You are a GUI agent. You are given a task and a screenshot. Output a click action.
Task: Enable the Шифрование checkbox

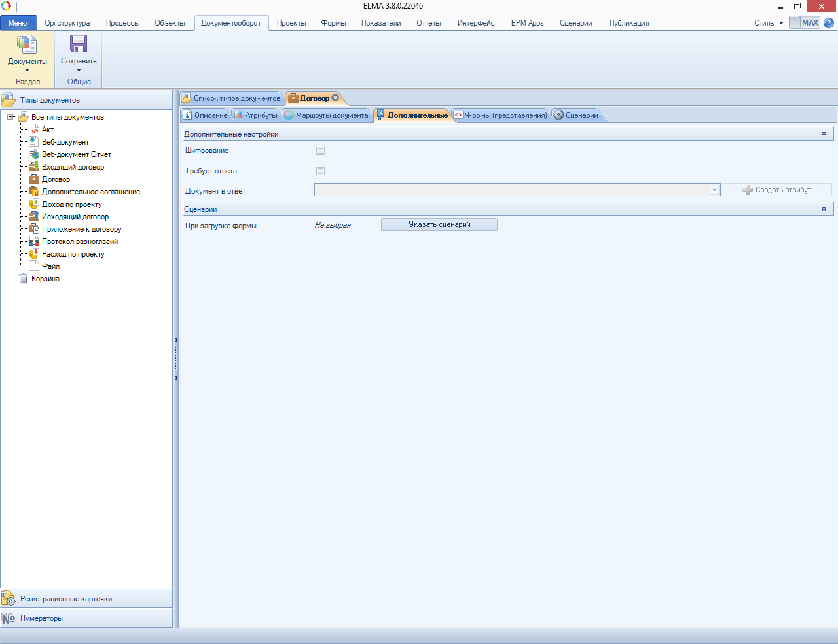[320, 151]
